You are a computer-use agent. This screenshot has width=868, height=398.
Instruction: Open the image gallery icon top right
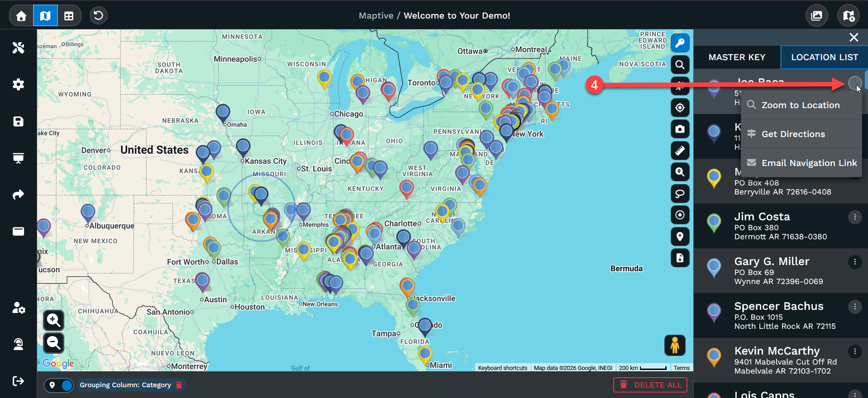[817, 16]
